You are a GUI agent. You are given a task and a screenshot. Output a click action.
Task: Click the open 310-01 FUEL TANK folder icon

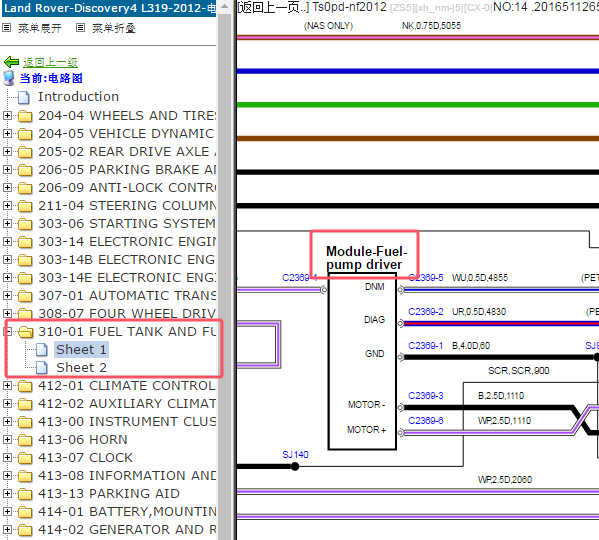coord(26,331)
